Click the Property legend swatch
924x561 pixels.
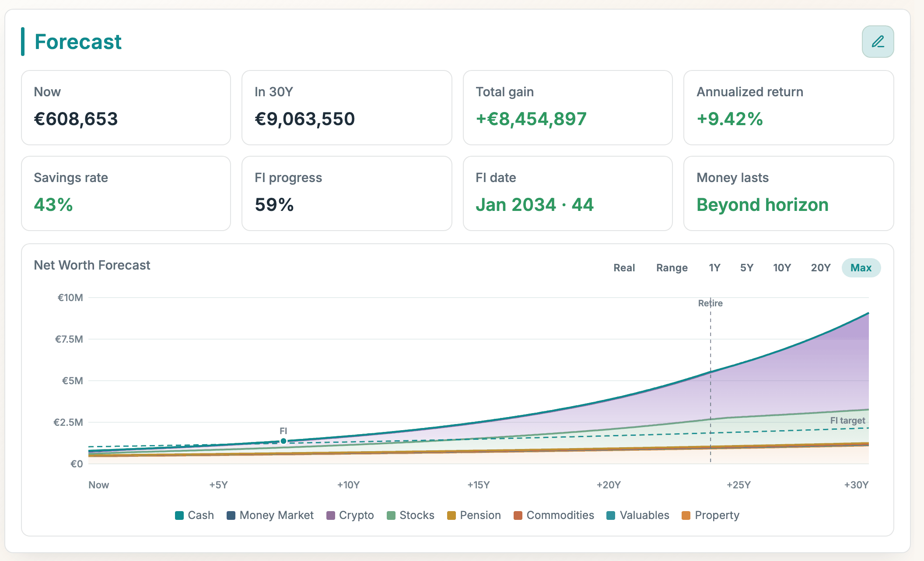pyautogui.click(x=686, y=515)
